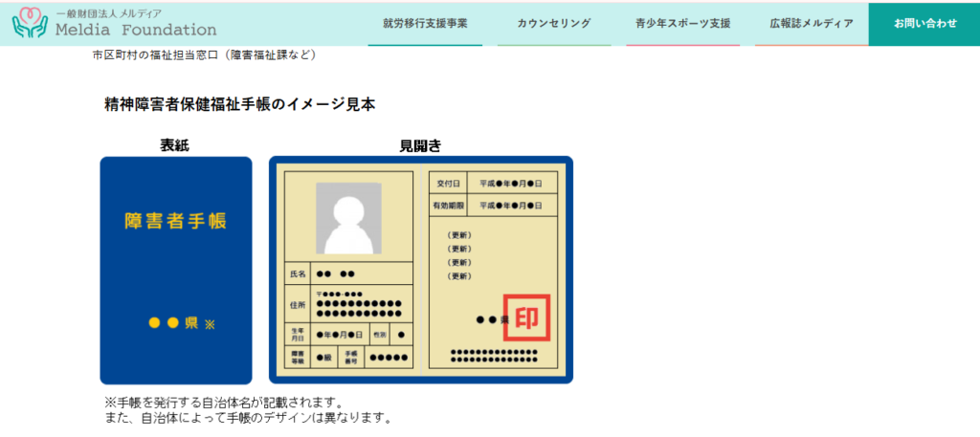Click the 交付日 label in the handbook
This screenshot has height=437, width=980.
pyautogui.click(x=449, y=183)
